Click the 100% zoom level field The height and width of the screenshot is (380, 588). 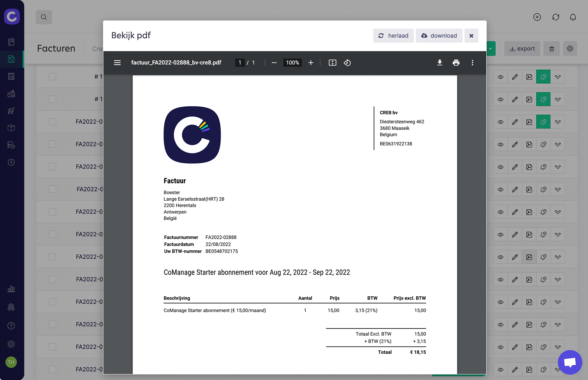point(292,63)
